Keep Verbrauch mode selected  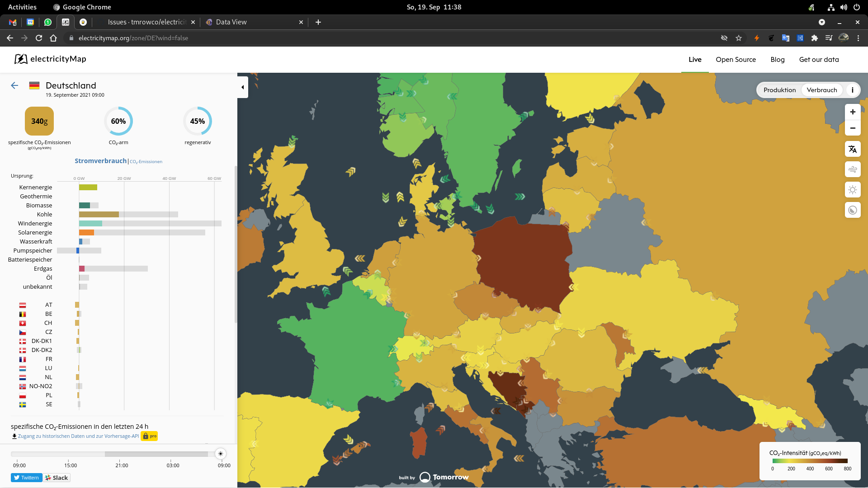(821, 90)
